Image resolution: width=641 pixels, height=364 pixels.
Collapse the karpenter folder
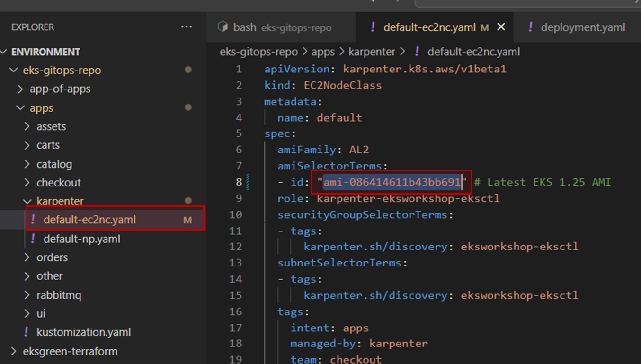[x=60, y=201]
